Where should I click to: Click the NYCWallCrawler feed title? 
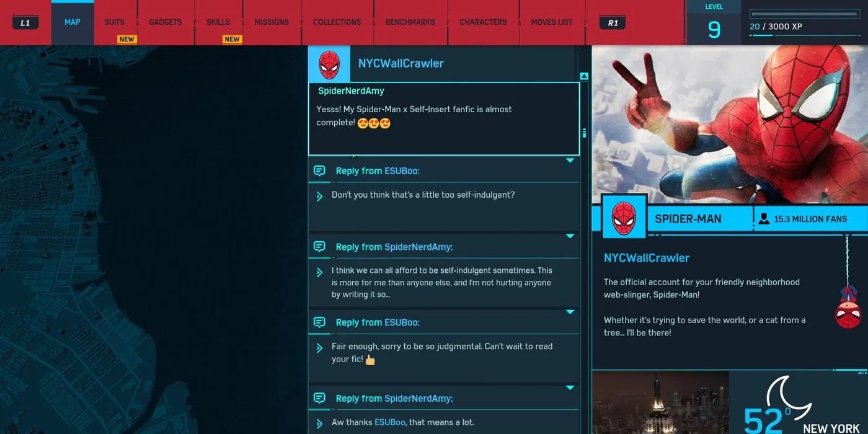[401, 63]
